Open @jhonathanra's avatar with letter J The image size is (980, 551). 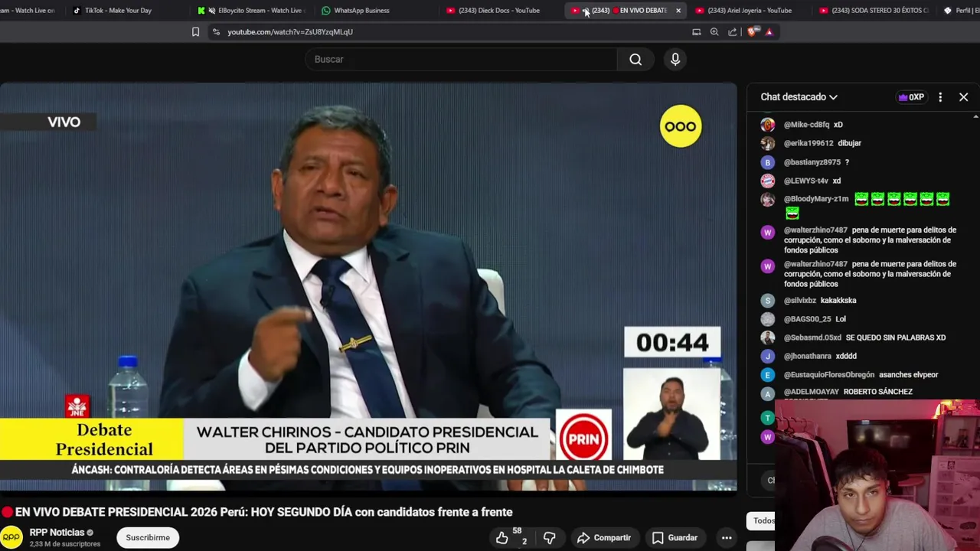click(767, 357)
